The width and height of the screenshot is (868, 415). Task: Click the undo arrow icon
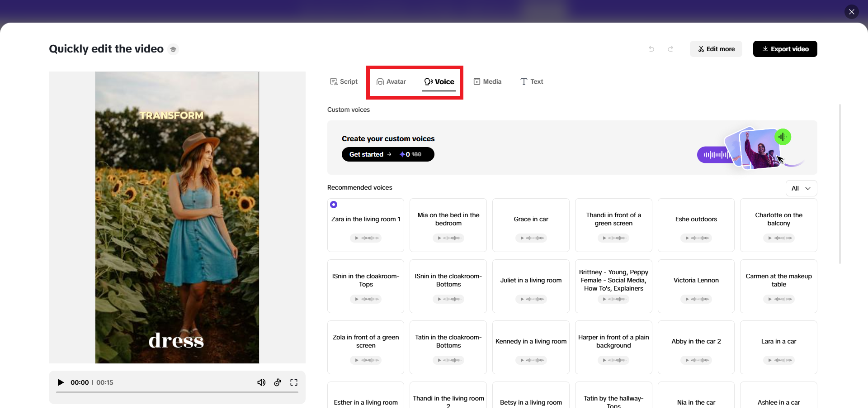pos(651,49)
